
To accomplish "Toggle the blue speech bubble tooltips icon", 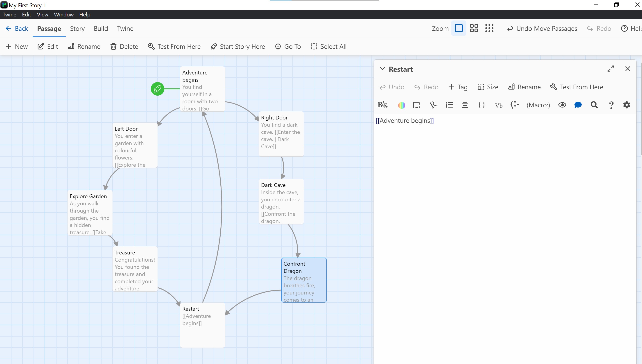I will 578,105.
